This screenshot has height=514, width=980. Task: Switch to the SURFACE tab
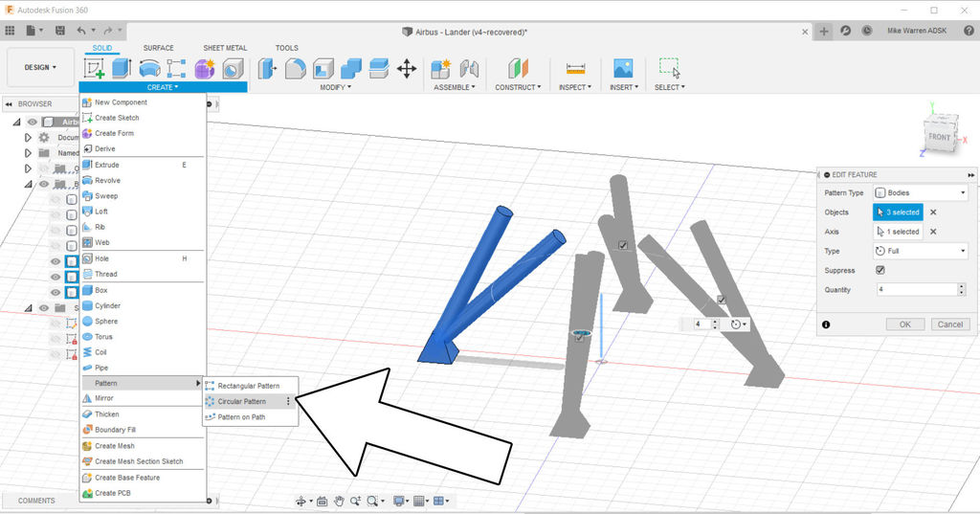tap(158, 48)
